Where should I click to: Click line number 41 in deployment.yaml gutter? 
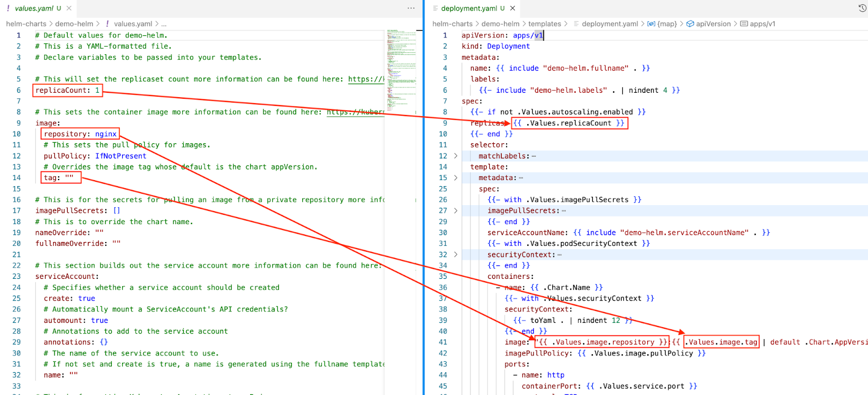443,342
